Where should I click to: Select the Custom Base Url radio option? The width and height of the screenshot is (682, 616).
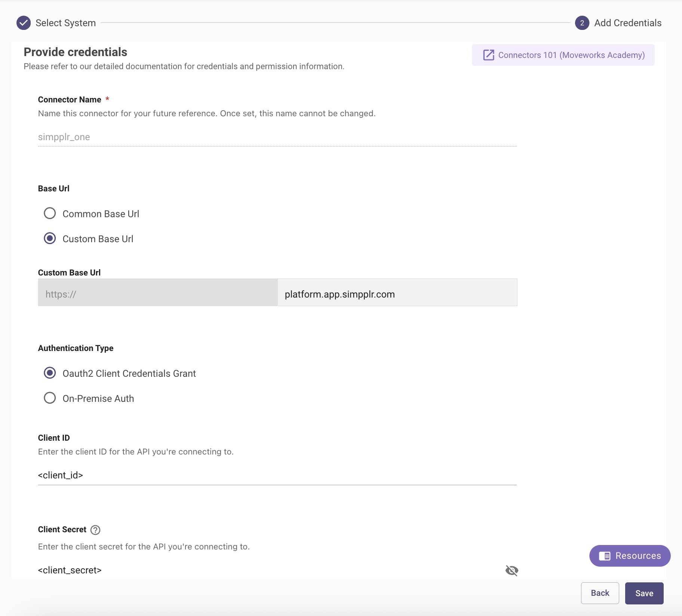50,238
